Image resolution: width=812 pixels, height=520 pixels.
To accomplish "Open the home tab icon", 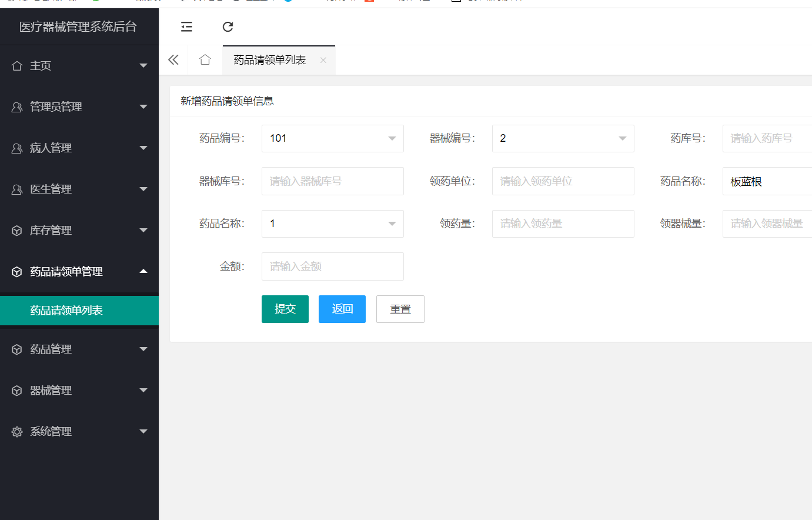I will coord(205,60).
